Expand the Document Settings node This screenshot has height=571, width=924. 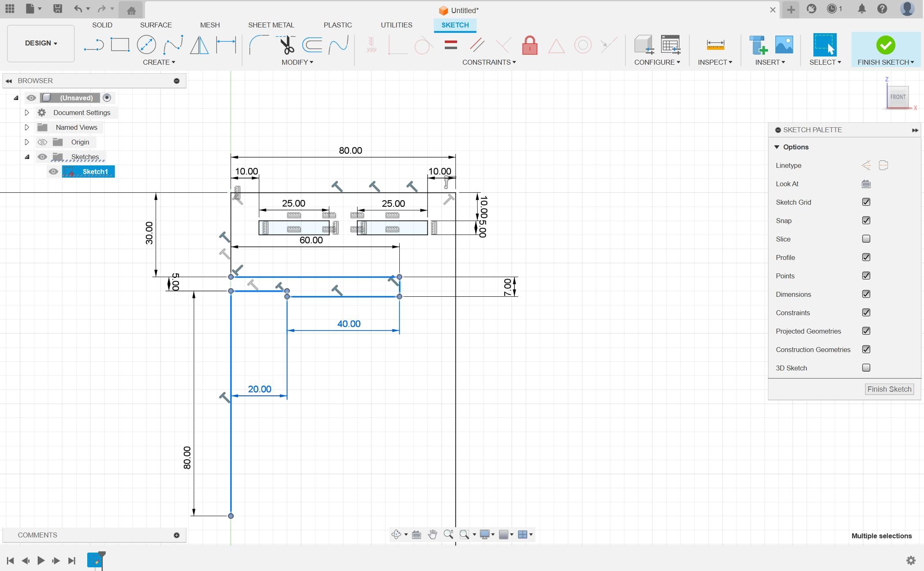click(x=26, y=112)
